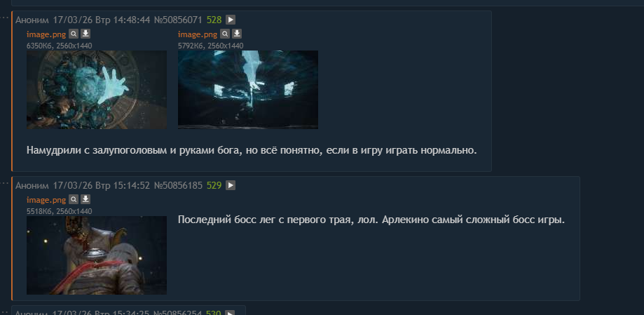Viewport: 644px width, 315px height.
Task: Open the ellipsis menu left of post 50856071
Action: click(x=4, y=18)
